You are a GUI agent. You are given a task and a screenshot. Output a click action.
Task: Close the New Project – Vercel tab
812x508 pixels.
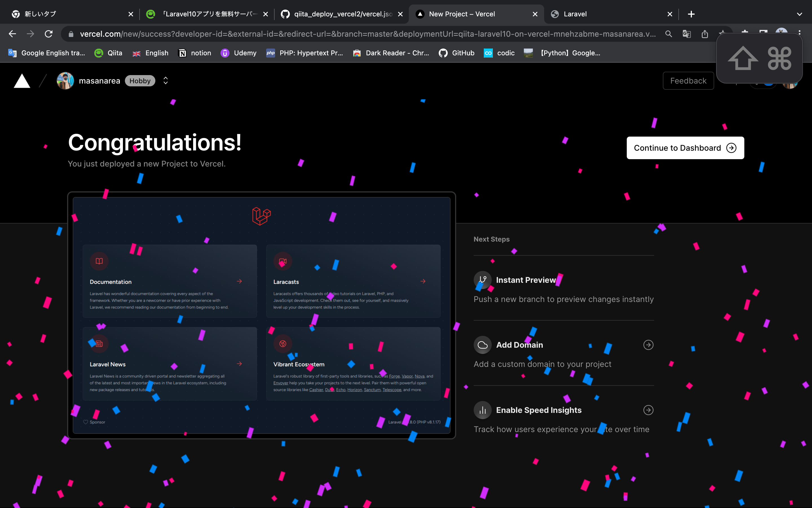tap(535, 14)
